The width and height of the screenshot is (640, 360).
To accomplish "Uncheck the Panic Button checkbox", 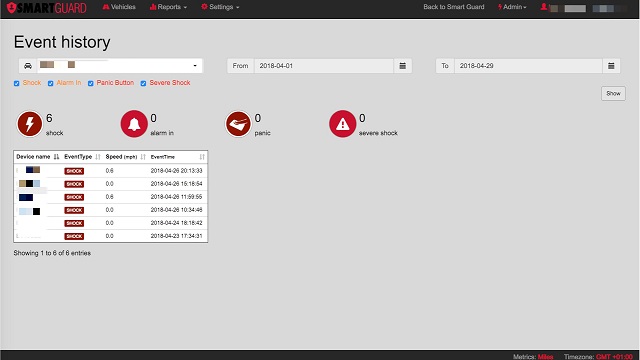I will point(91,83).
